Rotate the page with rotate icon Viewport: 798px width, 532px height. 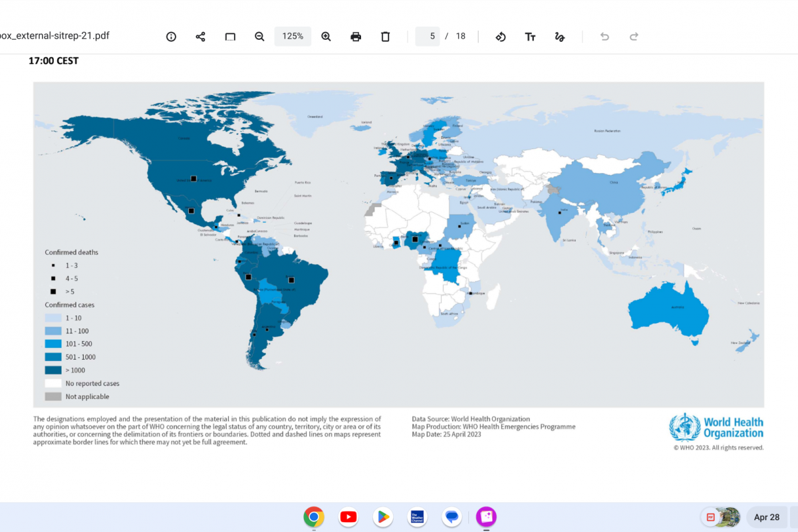pyautogui.click(x=501, y=37)
